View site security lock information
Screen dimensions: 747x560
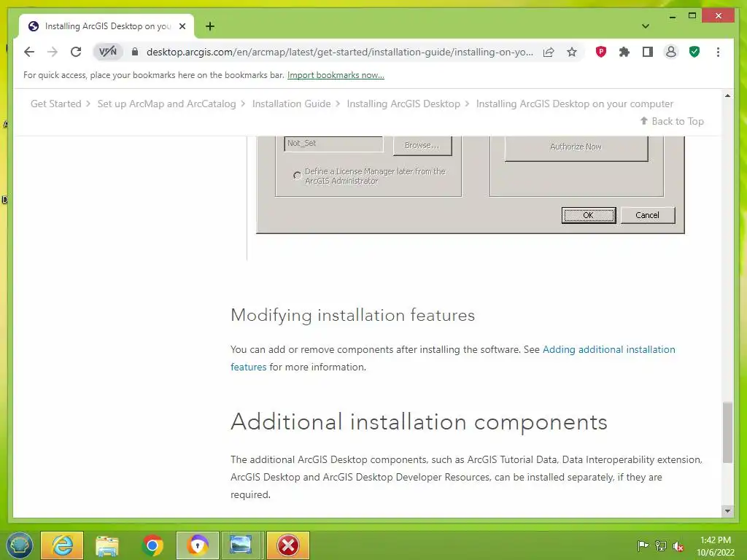(x=135, y=52)
